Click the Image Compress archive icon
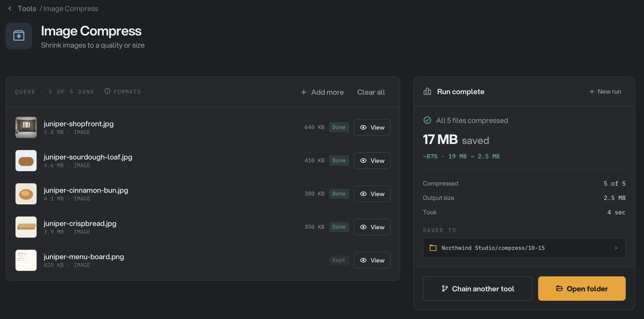Viewport: 644px width, 319px height. [x=19, y=36]
